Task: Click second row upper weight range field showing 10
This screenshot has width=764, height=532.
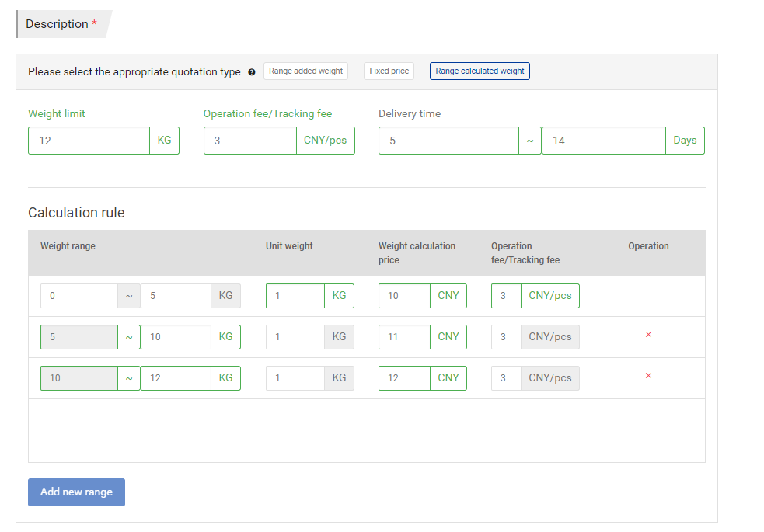Action: click(176, 337)
